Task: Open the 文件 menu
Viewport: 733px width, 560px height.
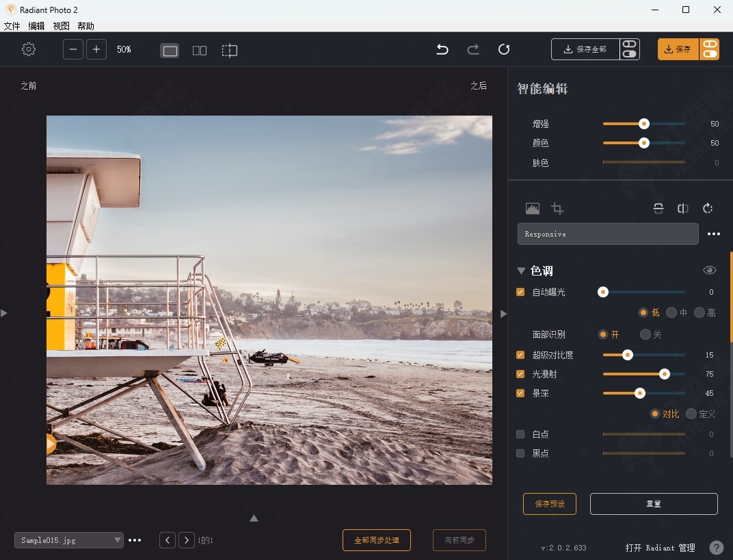Action: 12,26
